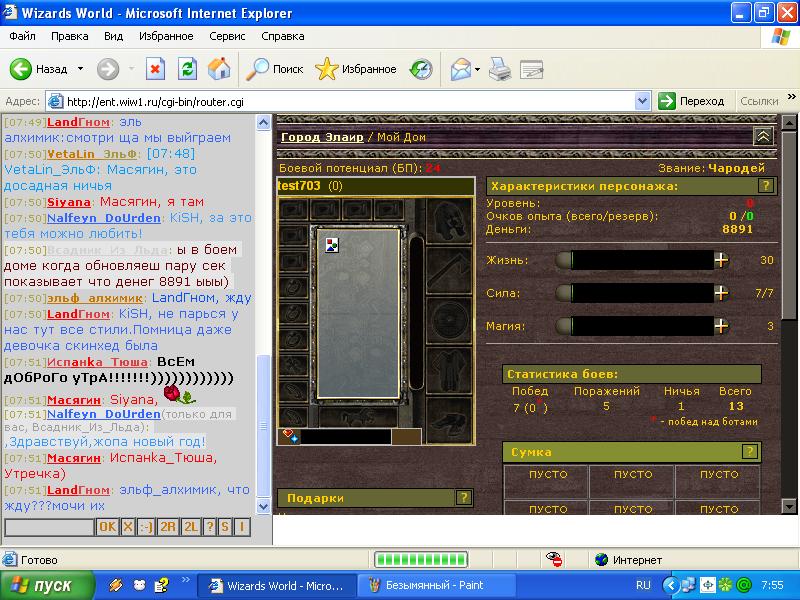Viewport: 800px width, 600px height.
Task: Click the greyed-out Forward arrow button
Action: click(x=108, y=69)
